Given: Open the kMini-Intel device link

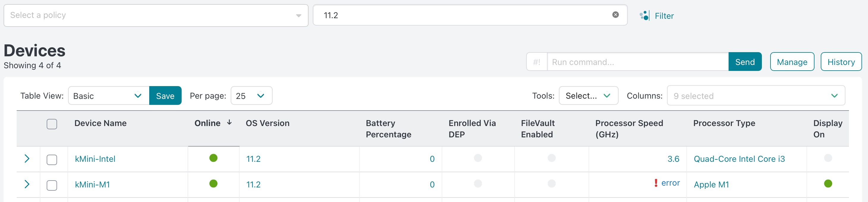Looking at the screenshot, I should [x=95, y=159].
